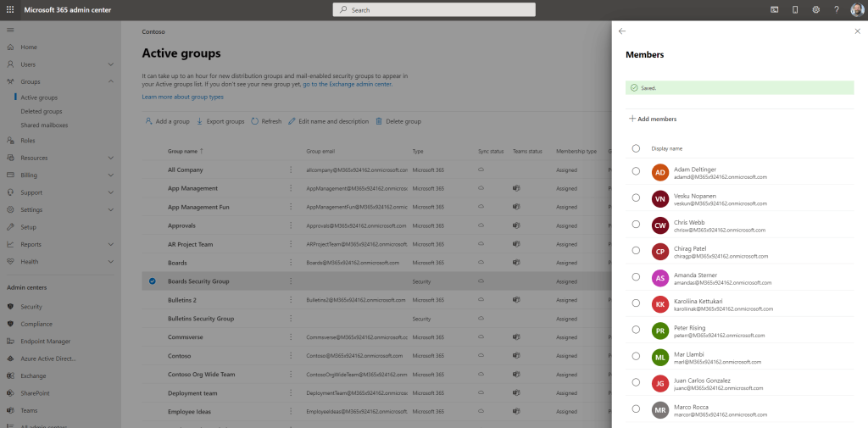868x428 pixels.
Task: Follow the Exchange admin center link
Action: 348,85
